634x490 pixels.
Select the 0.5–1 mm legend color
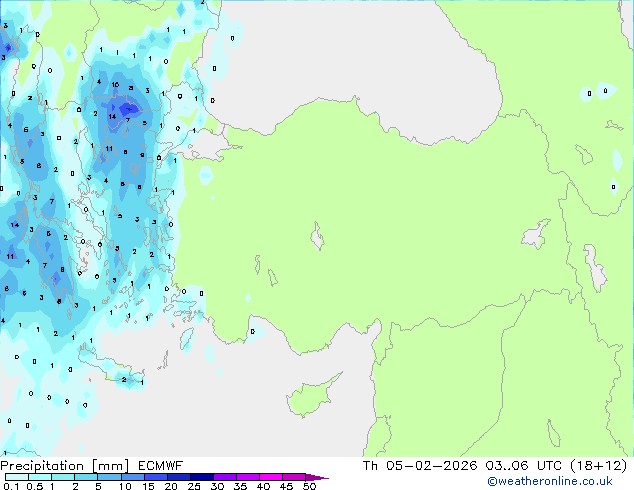click(40, 477)
